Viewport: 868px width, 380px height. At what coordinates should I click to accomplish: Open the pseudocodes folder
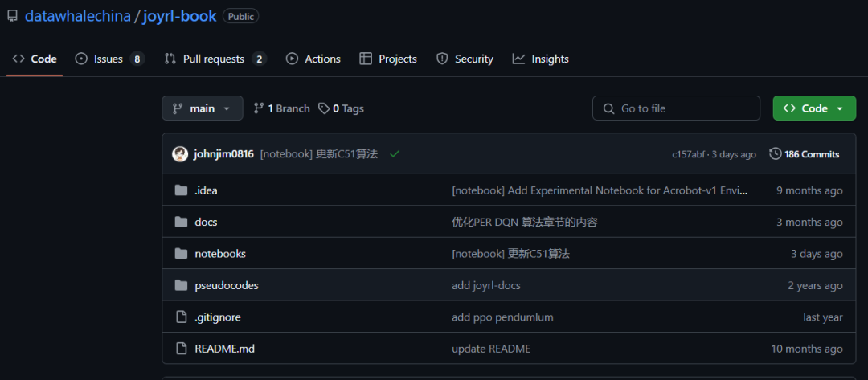click(227, 285)
